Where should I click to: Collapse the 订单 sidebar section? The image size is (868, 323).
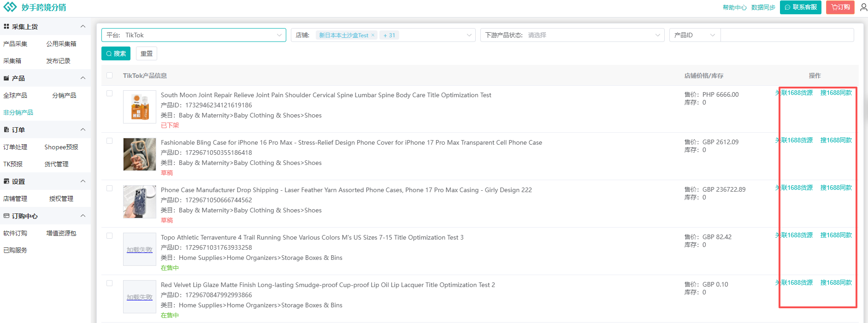pos(83,129)
